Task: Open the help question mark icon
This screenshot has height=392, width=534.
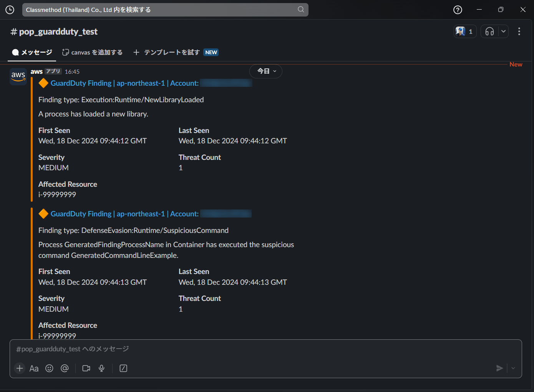Action: 458,10
